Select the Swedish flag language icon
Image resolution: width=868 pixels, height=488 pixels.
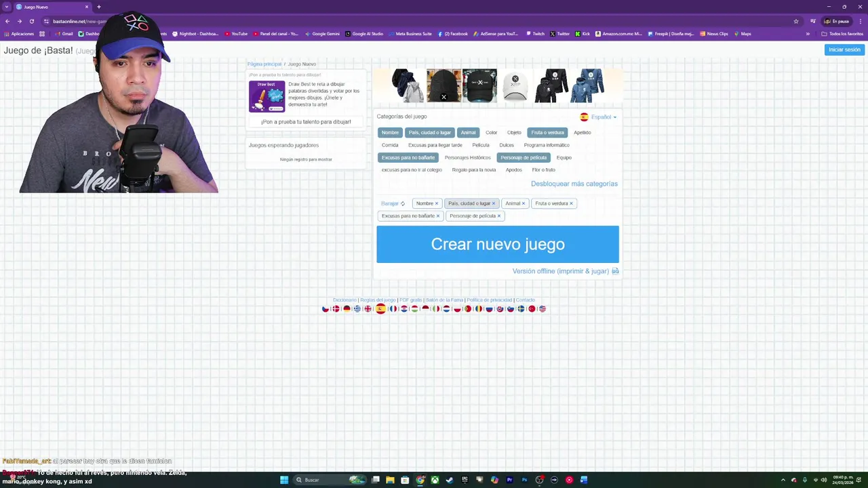(x=521, y=308)
